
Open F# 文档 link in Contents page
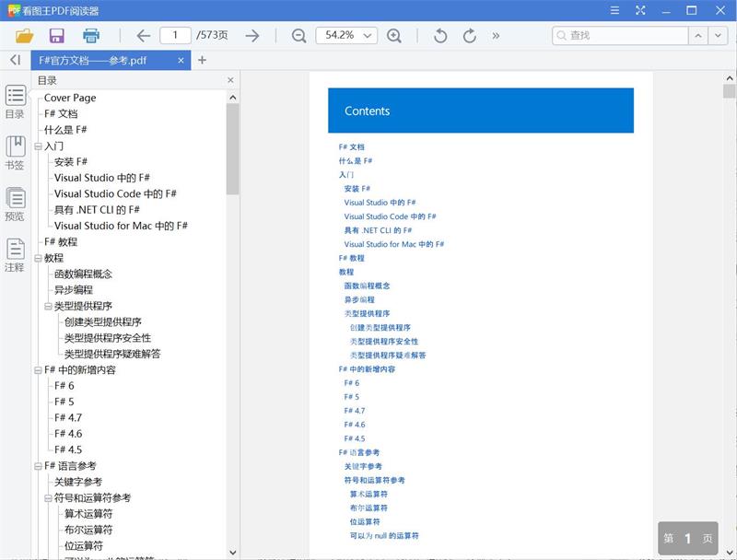352,147
